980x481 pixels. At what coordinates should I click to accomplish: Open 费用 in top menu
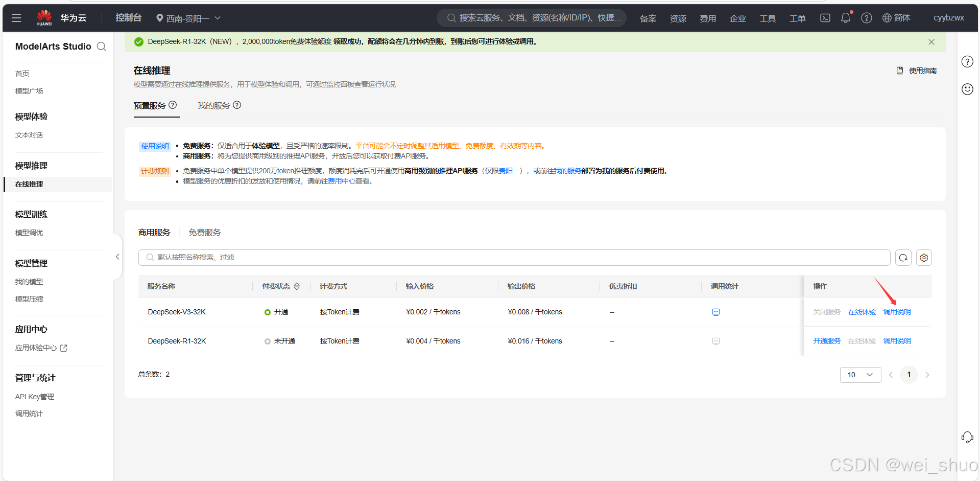(x=708, y=18)
